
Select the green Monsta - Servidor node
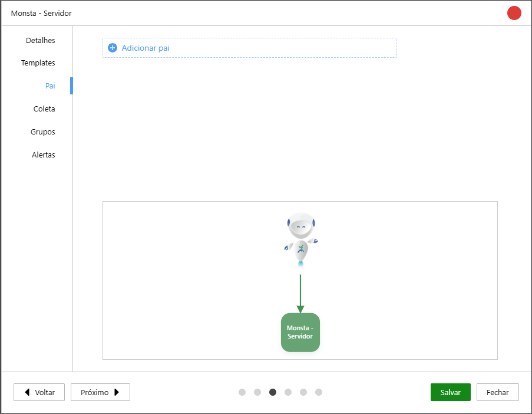tap(300, 332)
